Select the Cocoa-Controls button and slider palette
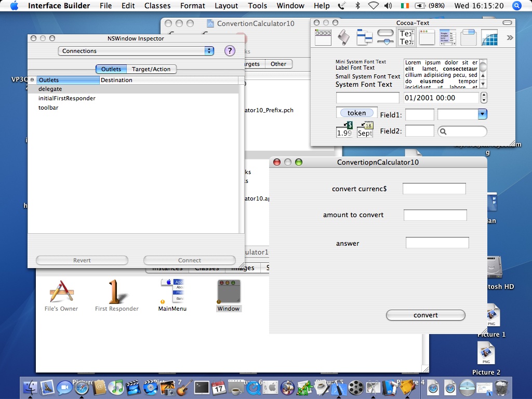Screen dimensions: 532x399 (x=385, y=37)
